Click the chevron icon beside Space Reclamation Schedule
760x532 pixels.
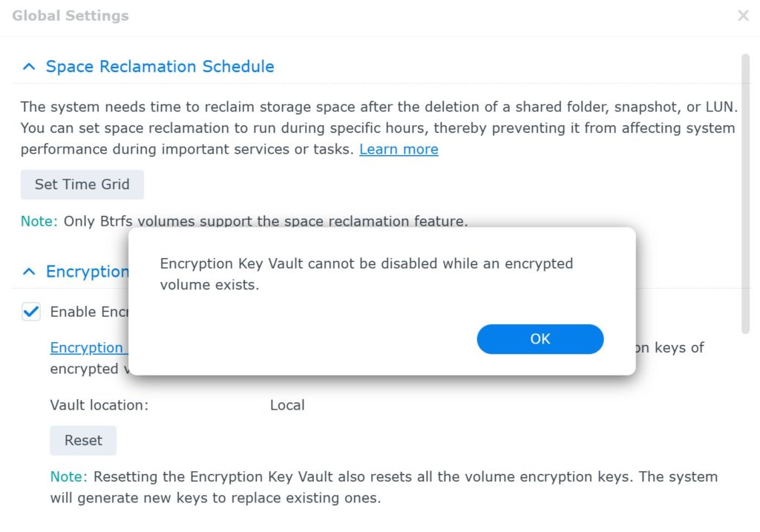point(29,66)
